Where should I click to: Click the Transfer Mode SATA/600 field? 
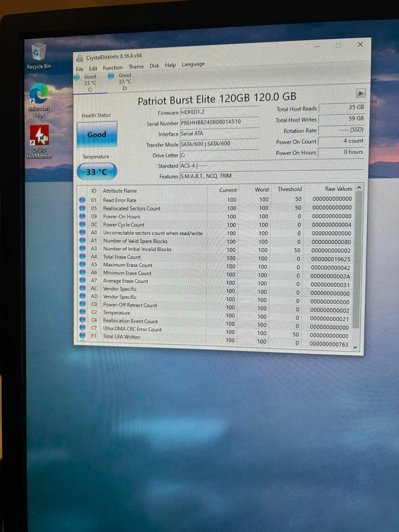pyautogui.click(x=219, y=144)
